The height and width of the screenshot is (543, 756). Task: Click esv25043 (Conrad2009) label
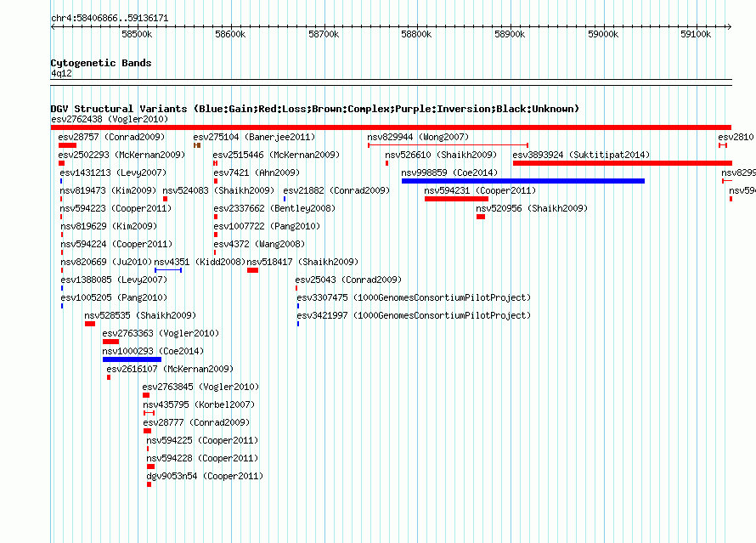(348, 280)
